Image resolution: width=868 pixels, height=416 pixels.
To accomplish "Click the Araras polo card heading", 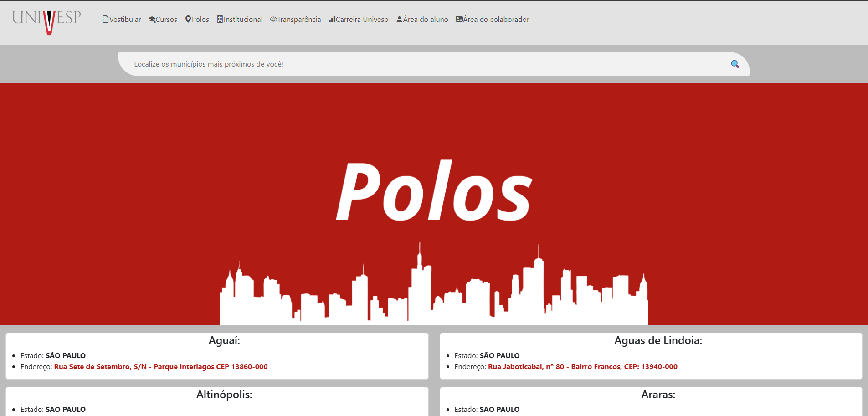I will (x=657, y=395).
